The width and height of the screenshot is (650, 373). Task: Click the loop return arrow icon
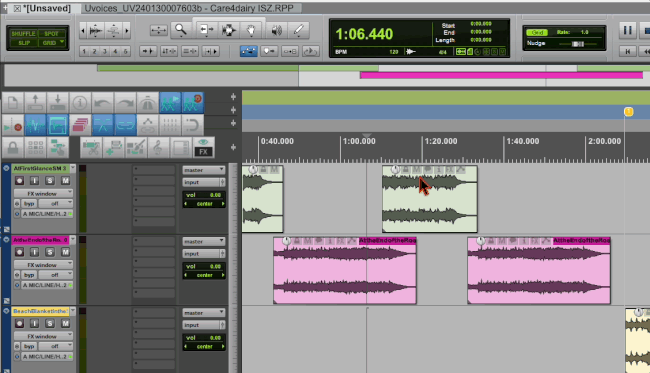tap(192, 125)
